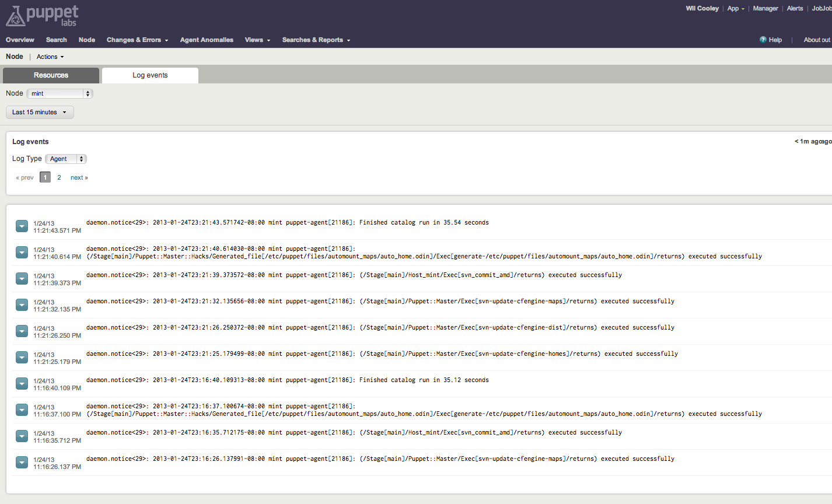Screen dimensions: 832x504
Task: Open the Last 15 minutes time range dropdown
Action: pyautogui.click(x=40, y=112)
